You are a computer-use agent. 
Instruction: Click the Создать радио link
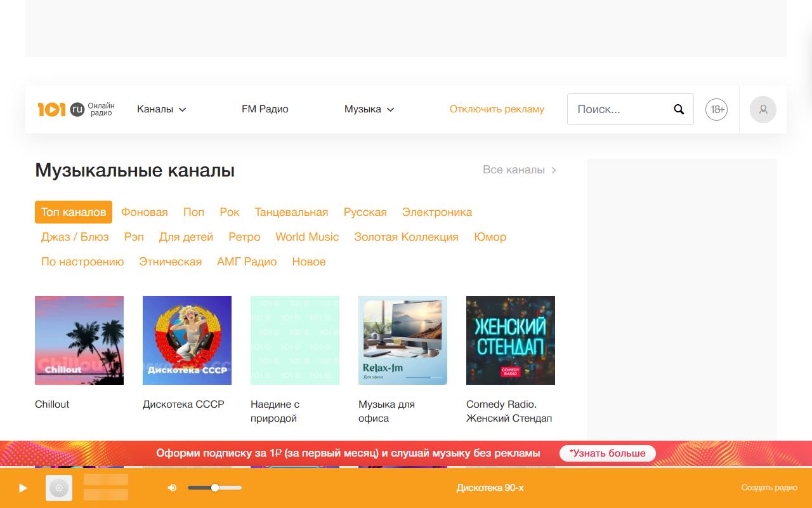tap(769, 488)
